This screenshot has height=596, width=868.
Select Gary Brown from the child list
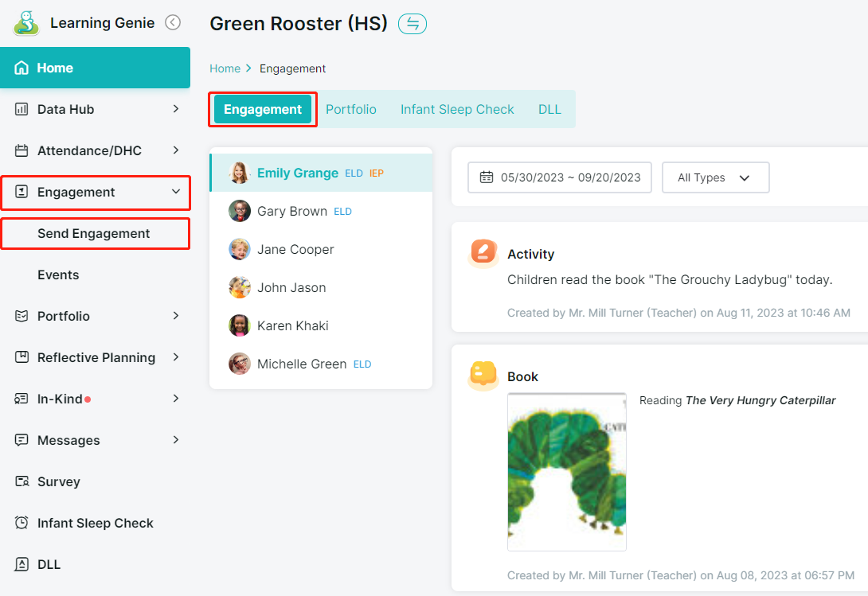click(291, 211)
